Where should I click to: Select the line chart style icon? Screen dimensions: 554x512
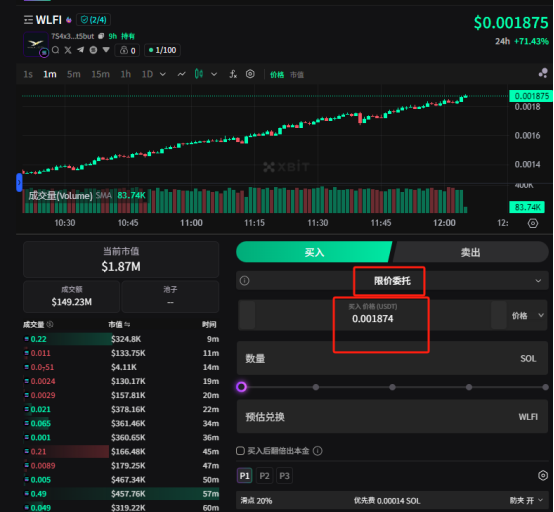tap(181, 74)
